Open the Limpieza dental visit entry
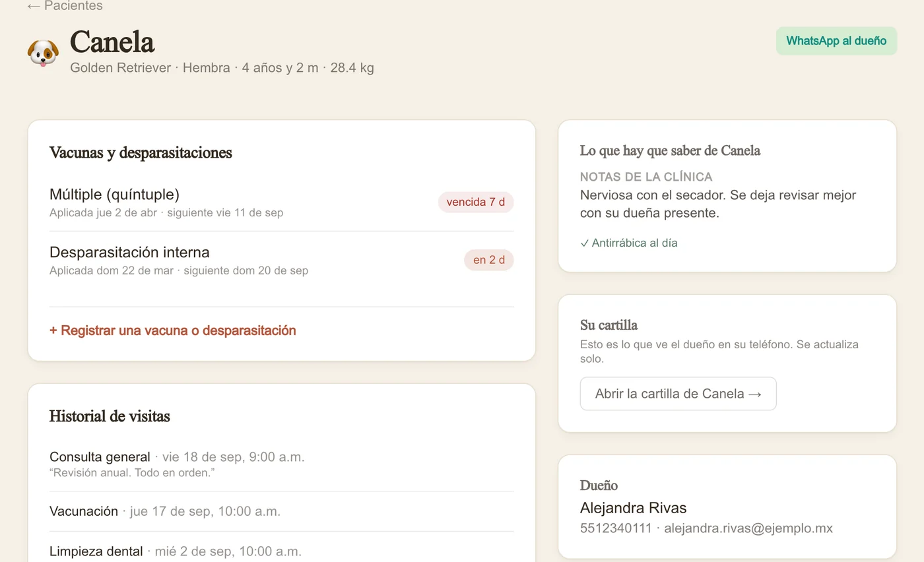 [281, 551]
